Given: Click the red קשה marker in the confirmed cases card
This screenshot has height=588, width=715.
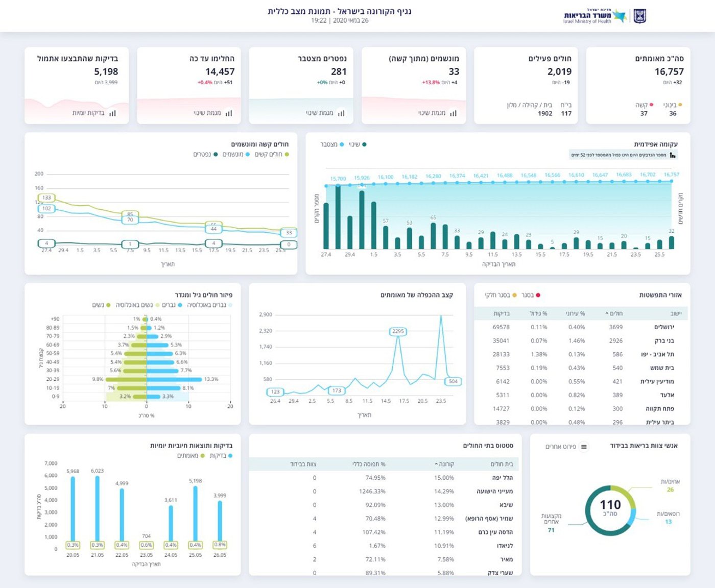Looking at the screenshot, I should pyautogui.click(x=651, y=105).
